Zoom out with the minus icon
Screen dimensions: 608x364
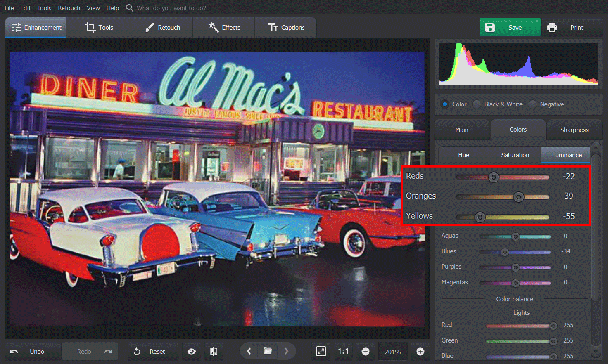click(x=366, y=351)
